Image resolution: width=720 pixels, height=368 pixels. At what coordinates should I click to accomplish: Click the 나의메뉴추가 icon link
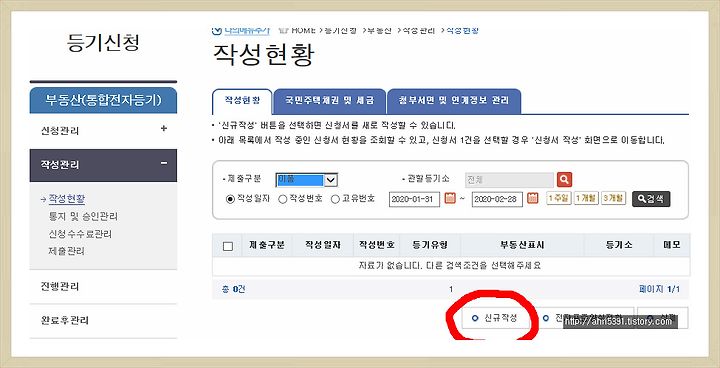click(x=241, y=30)
